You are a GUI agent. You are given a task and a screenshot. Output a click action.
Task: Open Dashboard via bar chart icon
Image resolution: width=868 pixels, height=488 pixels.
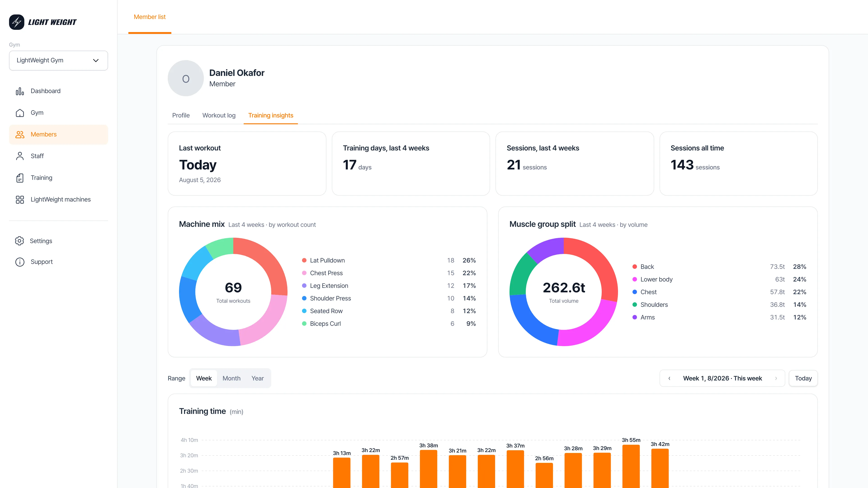(20, 91)
